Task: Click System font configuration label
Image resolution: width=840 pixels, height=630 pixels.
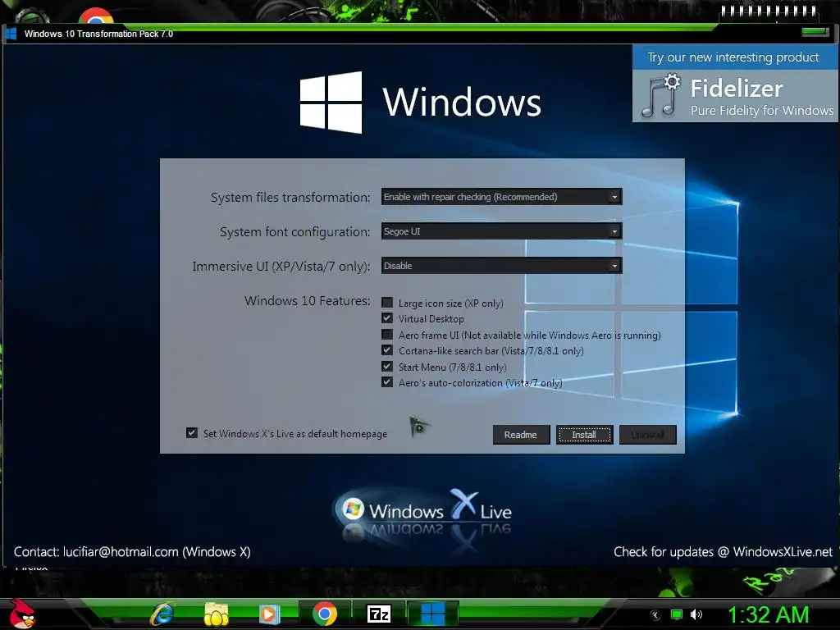Action: point(294,232)
